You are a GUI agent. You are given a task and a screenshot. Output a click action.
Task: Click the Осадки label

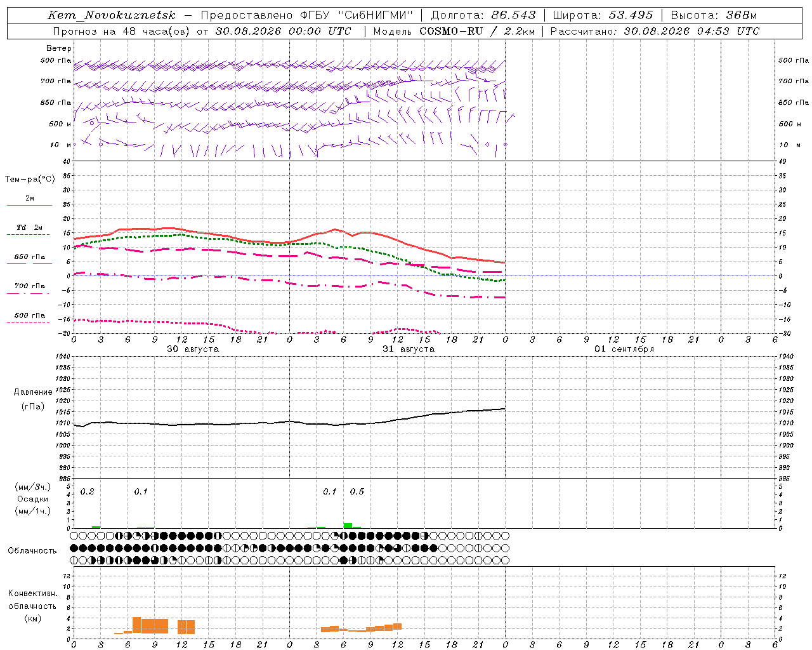point(32,499)
